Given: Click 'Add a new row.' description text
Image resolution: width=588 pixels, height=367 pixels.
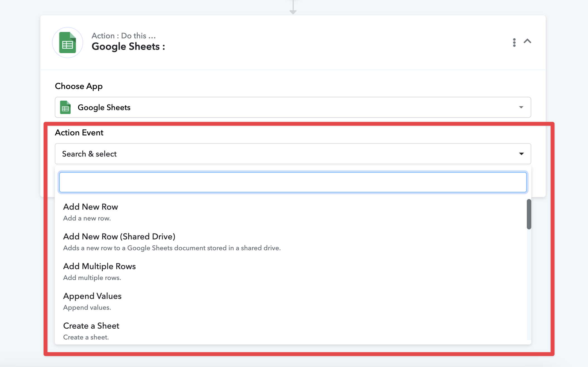Looking at the screenshot, I should (x=87, y=218).
